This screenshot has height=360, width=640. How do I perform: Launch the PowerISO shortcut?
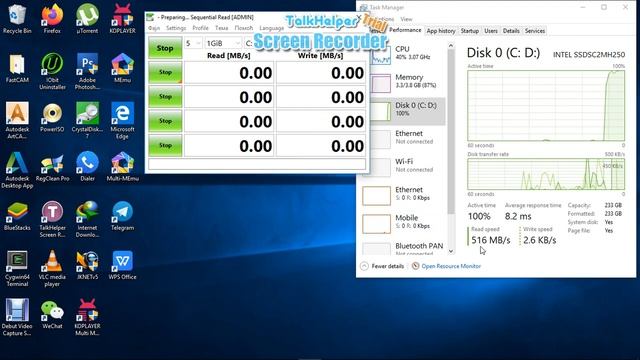click(x=52, y=118)
